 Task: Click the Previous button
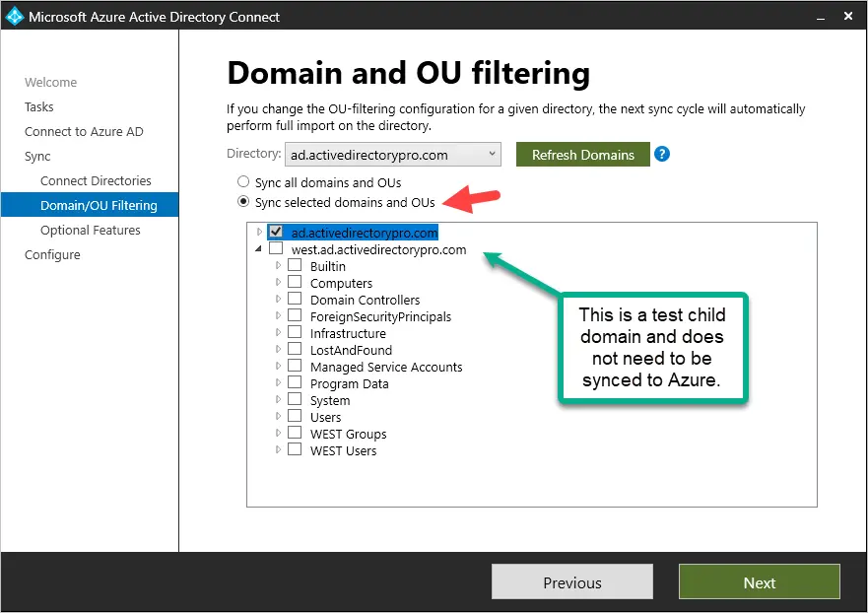click(x=571, y=582)
